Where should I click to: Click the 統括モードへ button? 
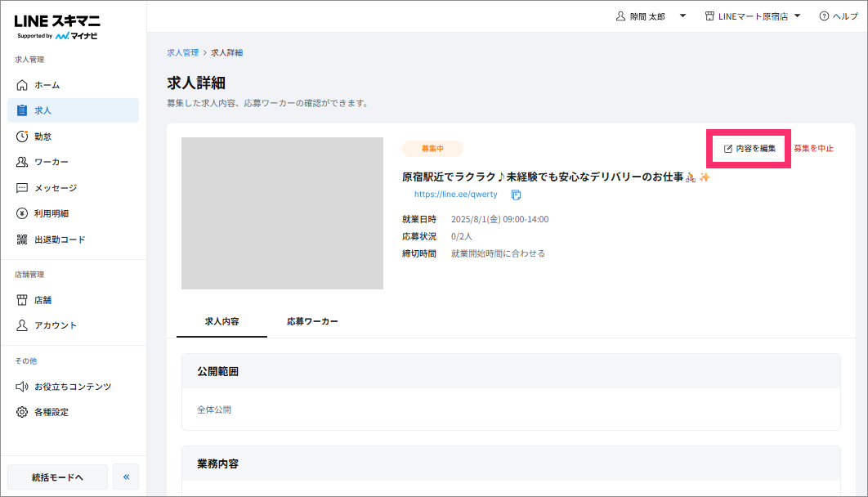point(57,477)
